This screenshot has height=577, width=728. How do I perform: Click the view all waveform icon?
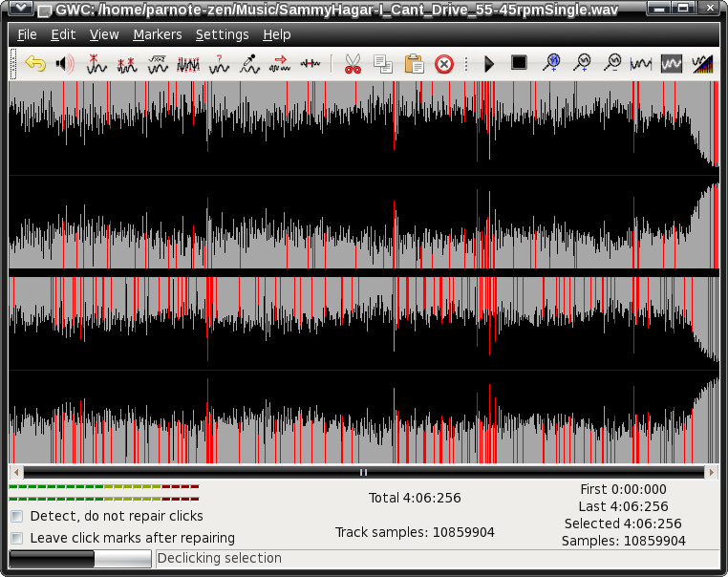tap(641, 64)
